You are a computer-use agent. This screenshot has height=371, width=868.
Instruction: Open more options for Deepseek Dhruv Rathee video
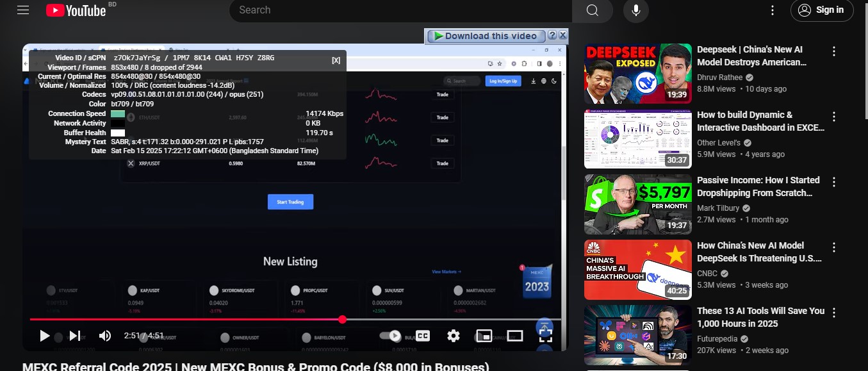click(x=834, y=51)
